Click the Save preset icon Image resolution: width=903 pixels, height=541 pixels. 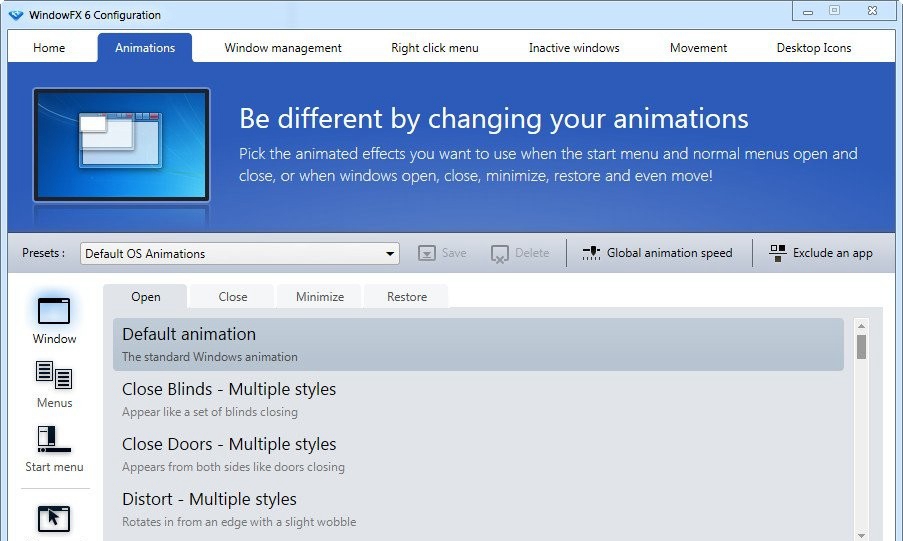pos(427,253)
